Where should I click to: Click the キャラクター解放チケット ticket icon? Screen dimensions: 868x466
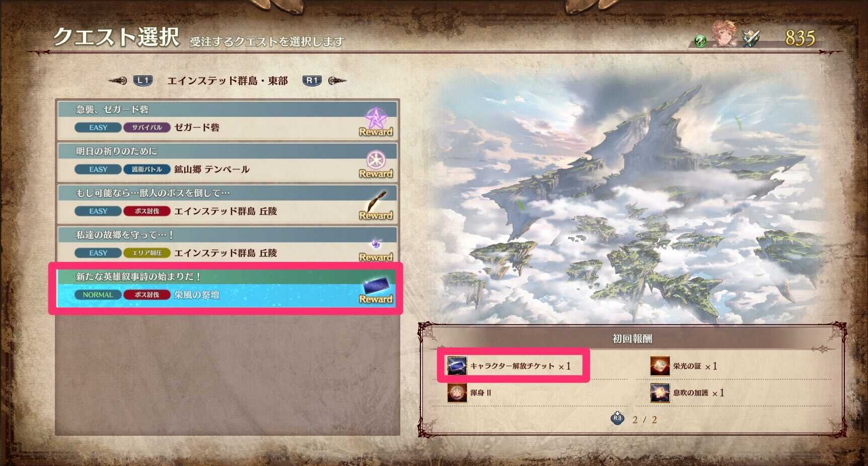tap(457, 366)
